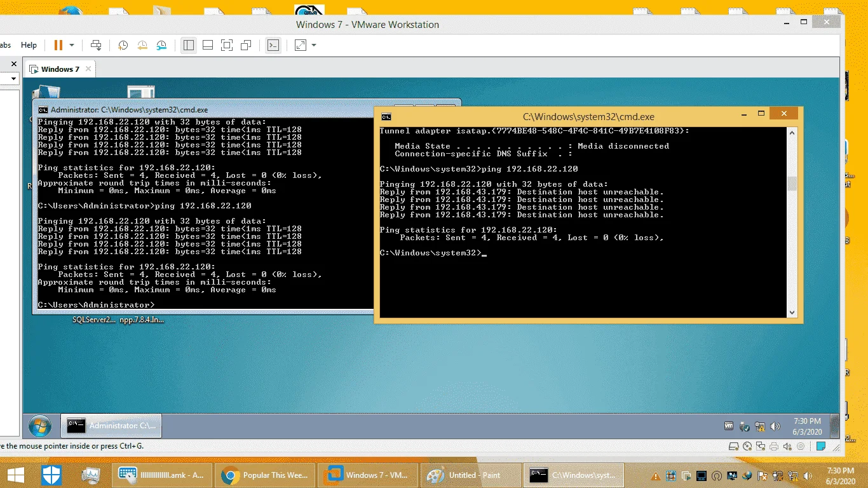Click the network adapter device status icon

pos(761,446)
